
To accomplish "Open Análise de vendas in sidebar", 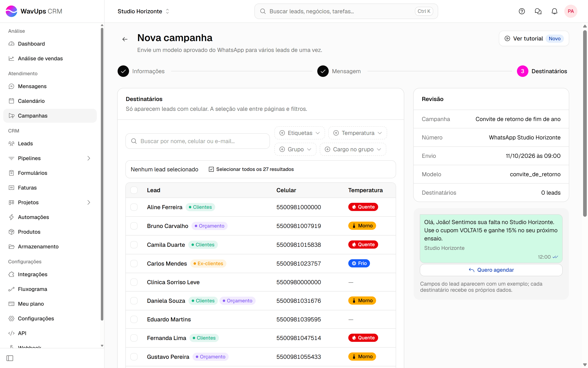I will point(50,58).
